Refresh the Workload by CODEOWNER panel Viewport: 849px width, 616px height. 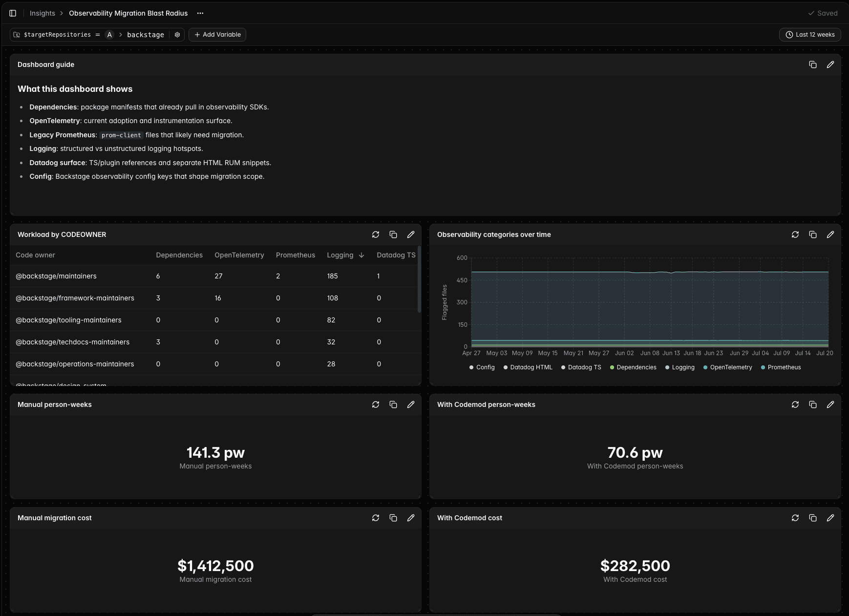(x=376, y=234)
